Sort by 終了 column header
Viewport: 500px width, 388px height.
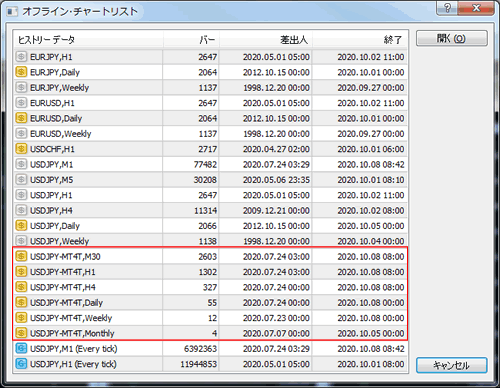[x=360, y=40]
